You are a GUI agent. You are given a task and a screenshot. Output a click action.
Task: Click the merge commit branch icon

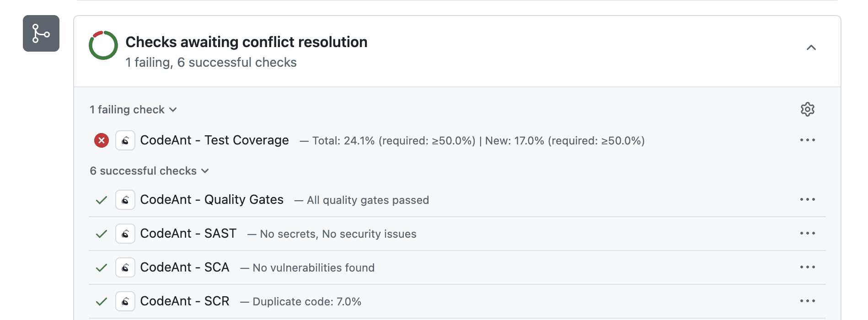(41, 33)
